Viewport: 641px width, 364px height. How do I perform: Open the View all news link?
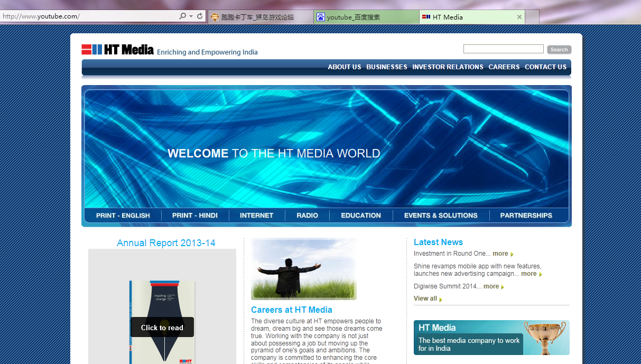(x=425, y=298)
